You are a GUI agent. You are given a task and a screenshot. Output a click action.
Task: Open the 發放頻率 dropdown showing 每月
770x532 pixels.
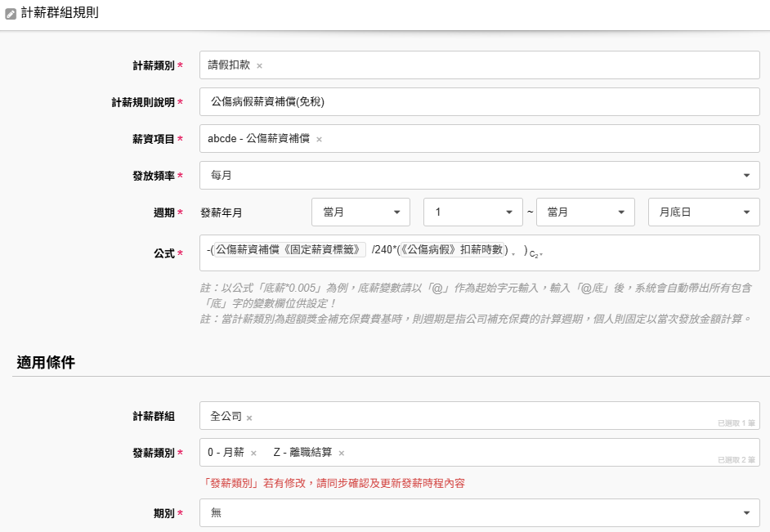tap(479, 175)
